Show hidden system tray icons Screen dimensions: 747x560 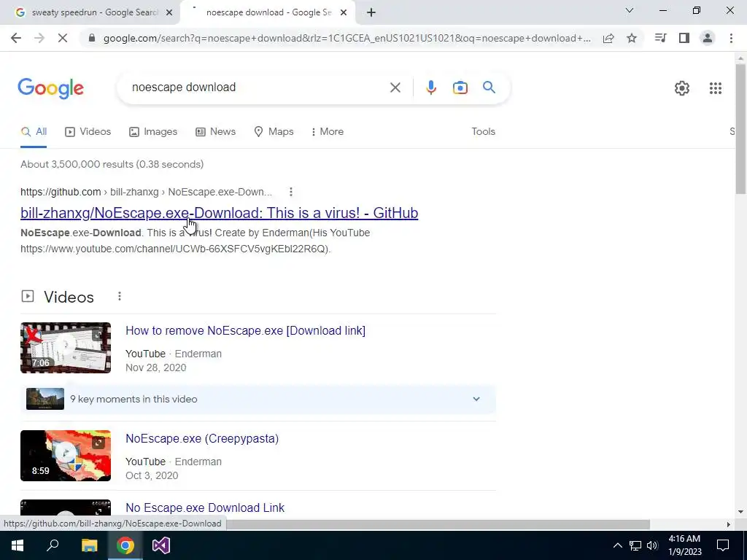(617, 545)
